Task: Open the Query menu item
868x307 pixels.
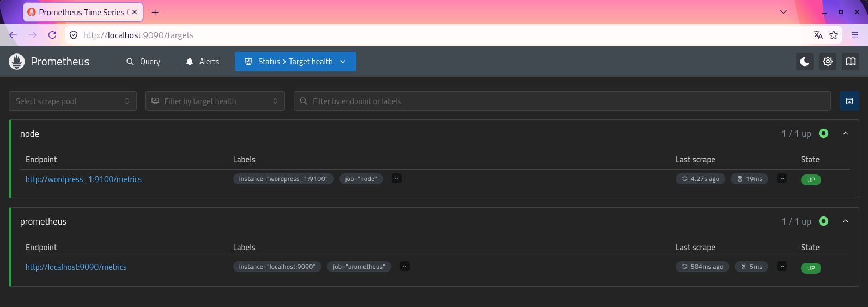Action: (x=143, y=62)
